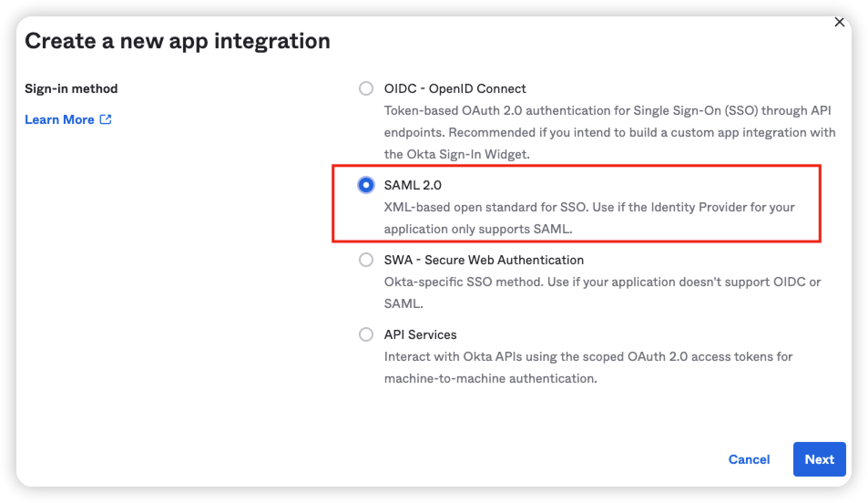Click the API Services label text
868x503 pixels.
tap(420, 334)
